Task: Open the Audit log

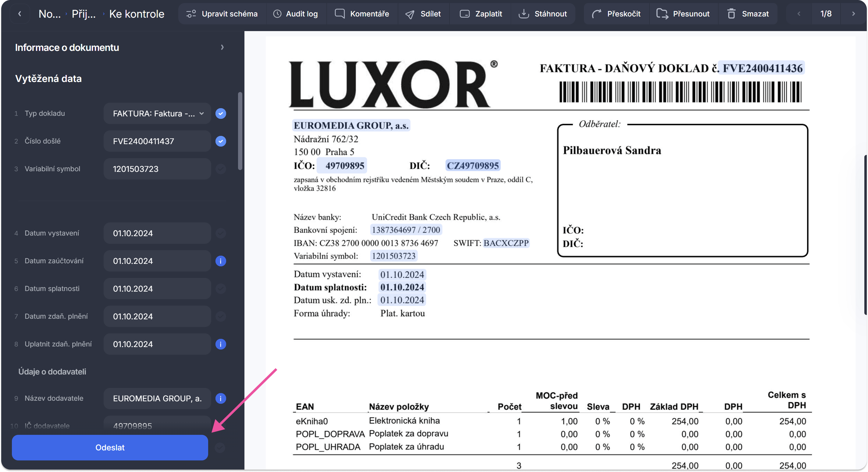Action: [x=296, y=14]
